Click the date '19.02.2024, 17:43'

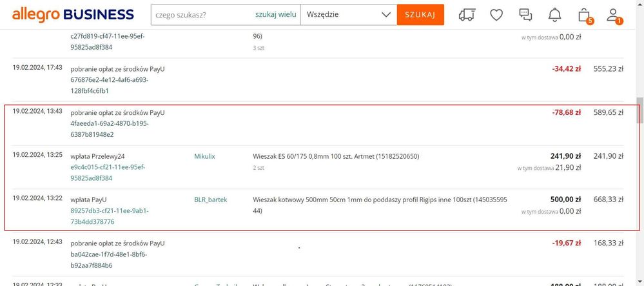(37, 68)
